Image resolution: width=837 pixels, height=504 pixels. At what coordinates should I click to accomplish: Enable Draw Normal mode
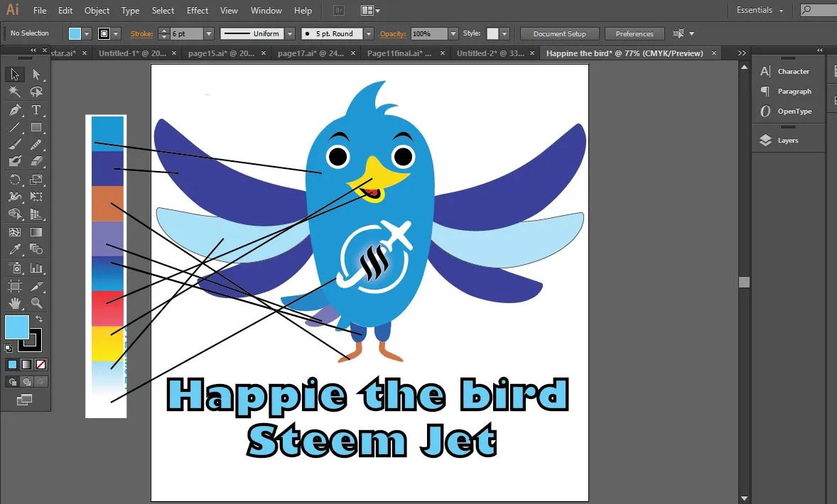12,382
